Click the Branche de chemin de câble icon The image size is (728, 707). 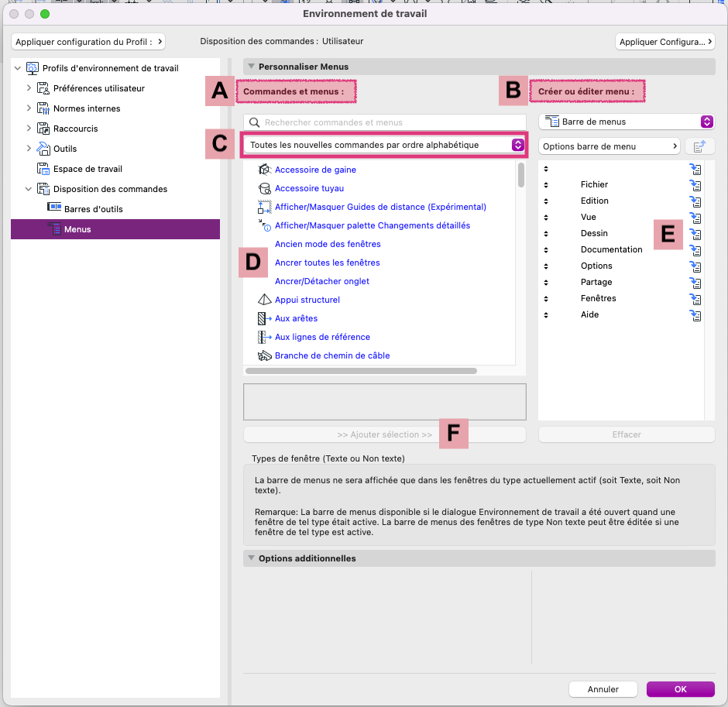[x=264, y=355]
